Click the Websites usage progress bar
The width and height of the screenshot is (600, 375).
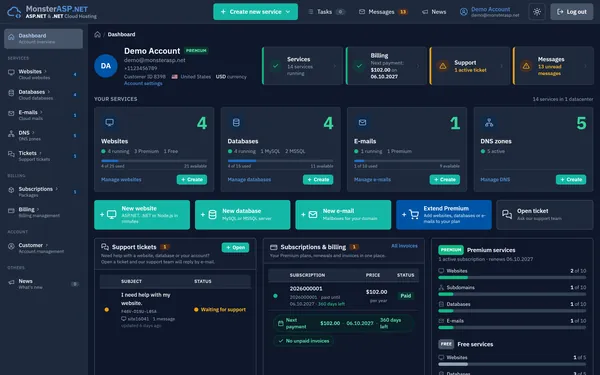point(154,161)
